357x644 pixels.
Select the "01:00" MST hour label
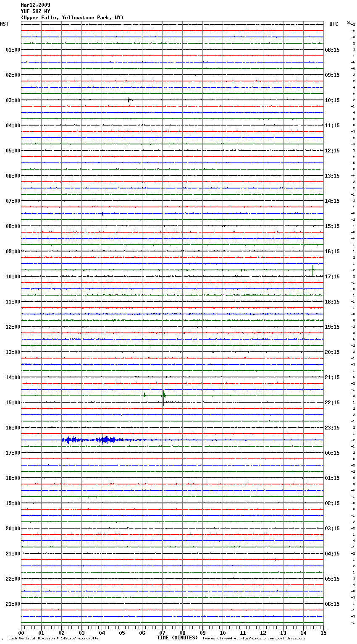(x=13, y=50)
